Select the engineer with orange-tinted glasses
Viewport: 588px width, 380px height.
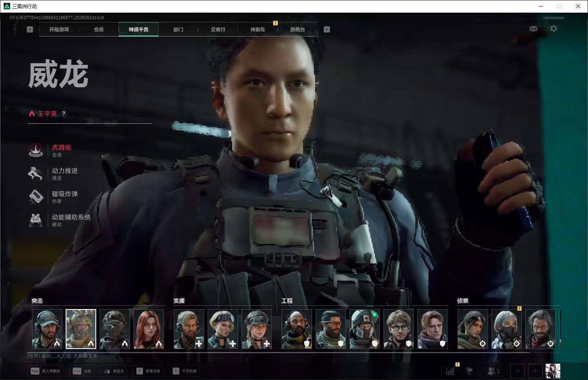(331, 329)
